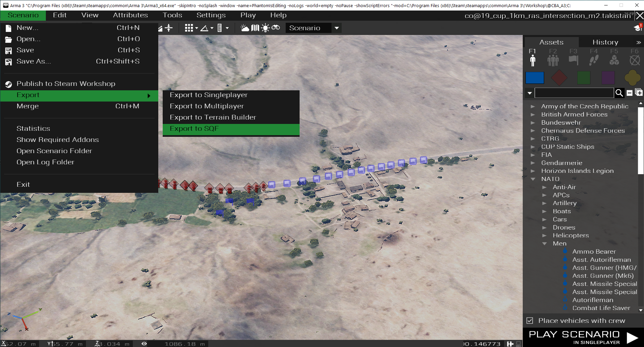Collapse the right panel with chevrons
Image resolution: width=644 pixels, height=347 pixels.
click(639, 42)
